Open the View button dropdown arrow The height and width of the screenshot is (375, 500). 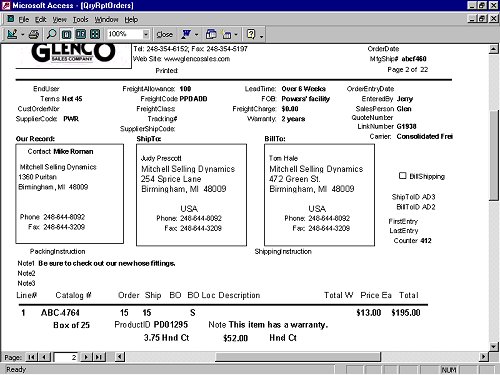tap(22, 35)
